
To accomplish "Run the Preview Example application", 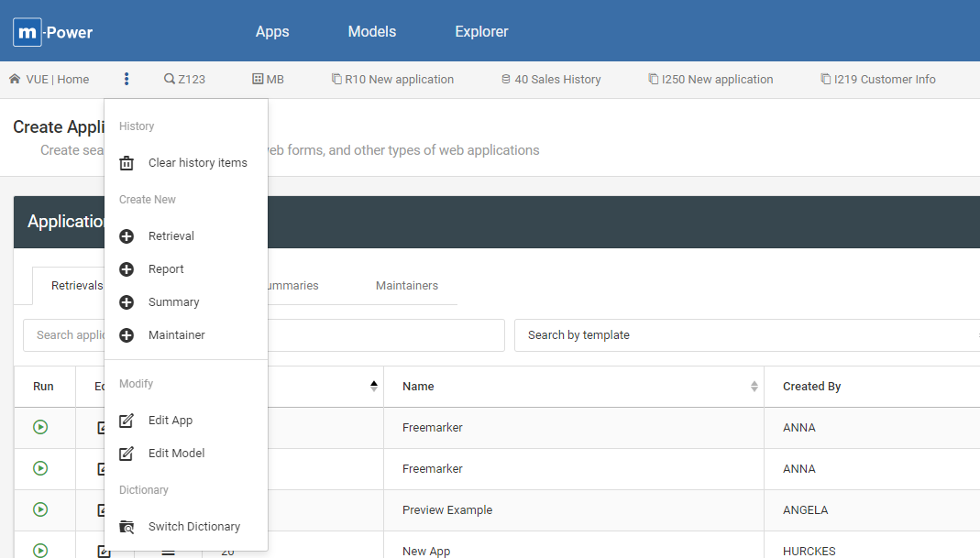I will pyautogui.click(x=40, y=509).
